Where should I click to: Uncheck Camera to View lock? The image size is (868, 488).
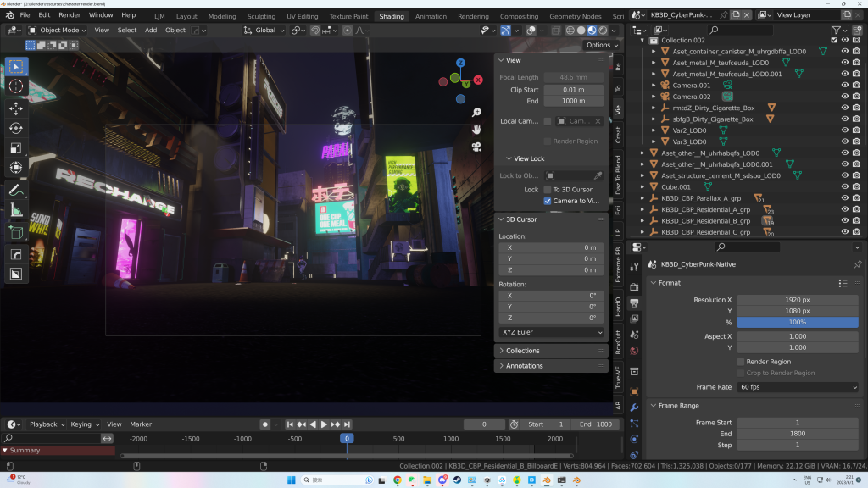point(548,201)
